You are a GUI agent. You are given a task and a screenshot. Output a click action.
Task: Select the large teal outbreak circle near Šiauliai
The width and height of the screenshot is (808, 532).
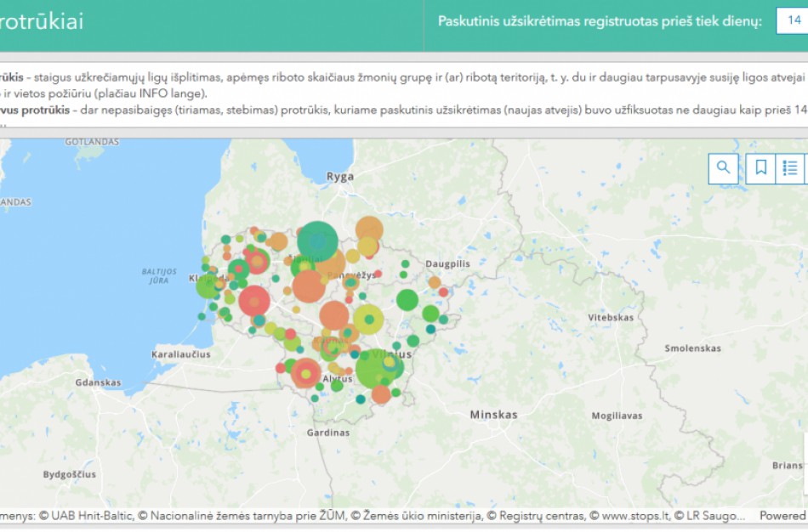[x=317, y=239]
